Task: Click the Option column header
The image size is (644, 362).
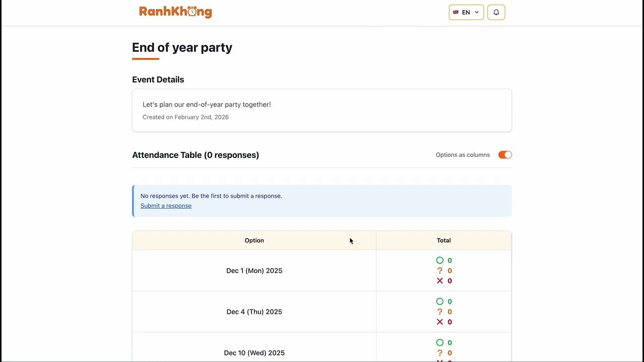Action: click(x=254, y=240)
